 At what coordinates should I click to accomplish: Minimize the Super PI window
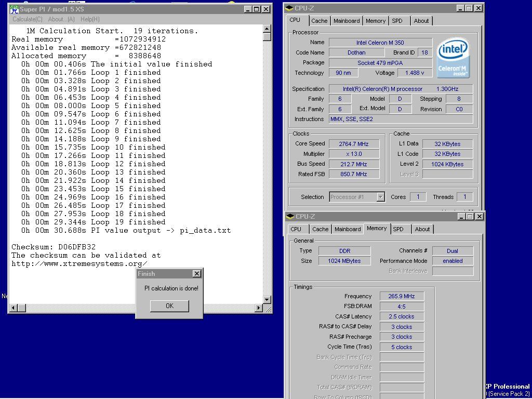[x=248, y=9]
